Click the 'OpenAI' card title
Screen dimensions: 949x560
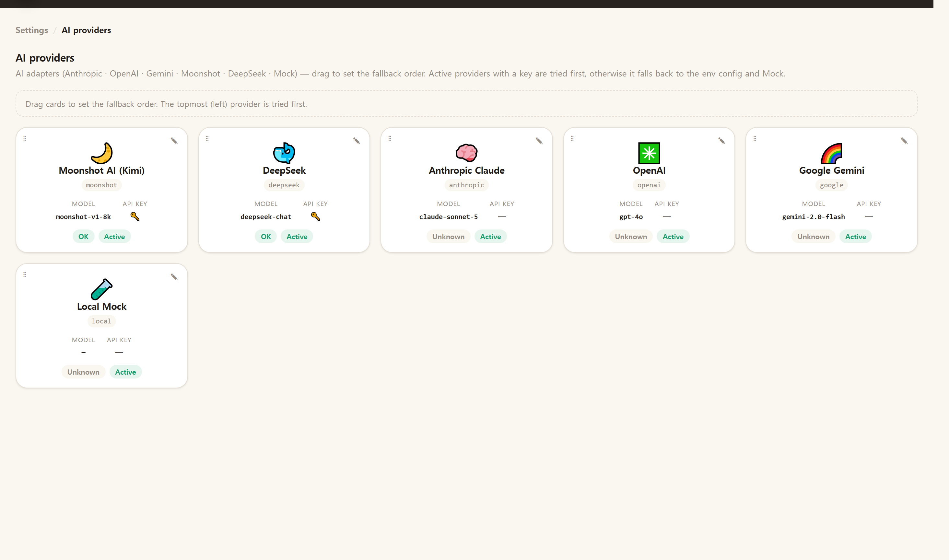(649, 170)
